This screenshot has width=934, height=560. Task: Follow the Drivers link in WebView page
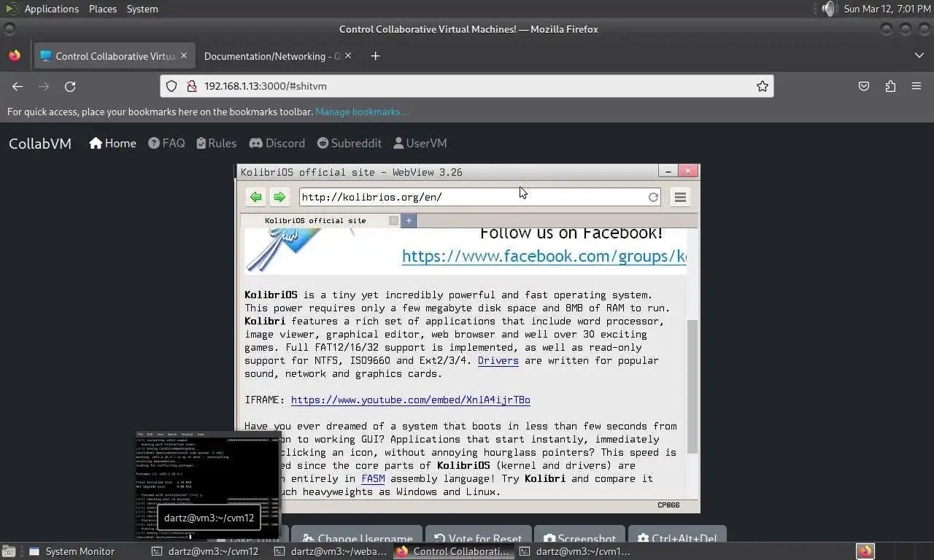tap(498, 360)
